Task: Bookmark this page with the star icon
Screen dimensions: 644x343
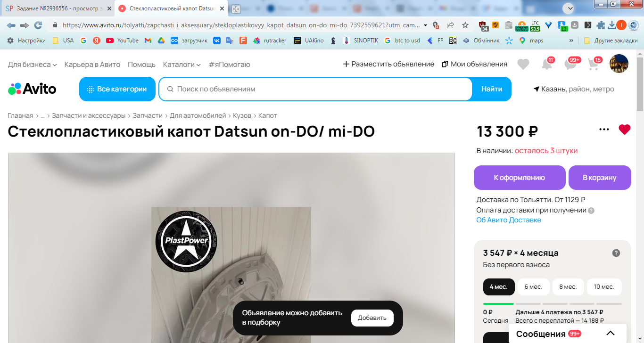Action: coord(465,25)
